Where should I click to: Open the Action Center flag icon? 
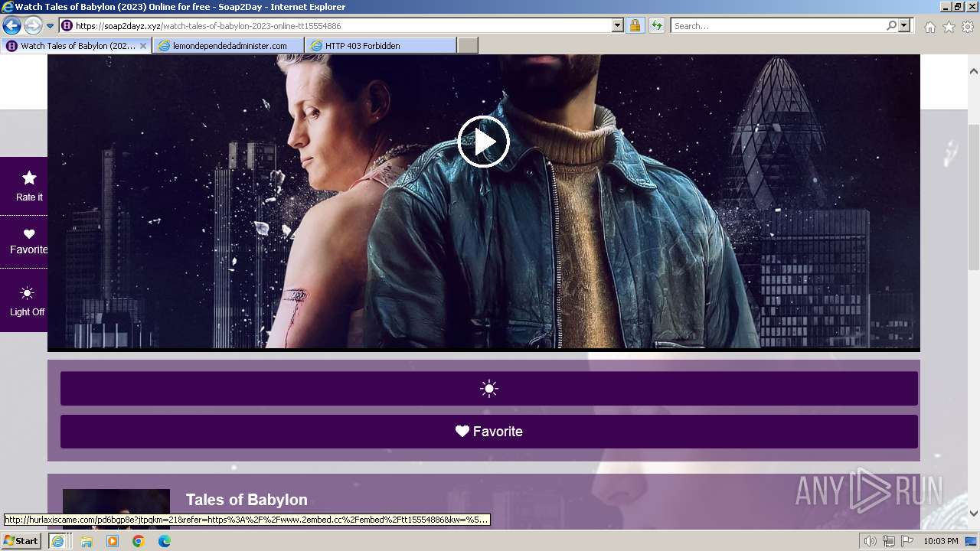907,541
